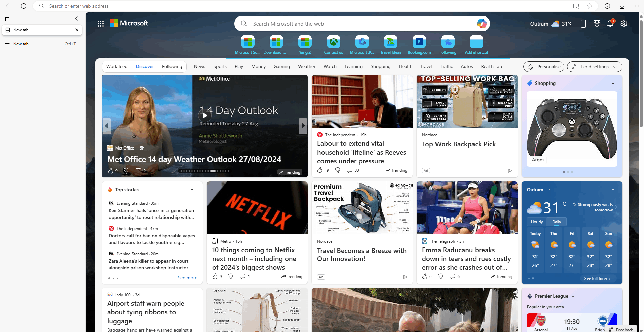Open notifications bell
The width and height of the screenshot is (644, 332).
pyautogui.click(x=610, y=24)
